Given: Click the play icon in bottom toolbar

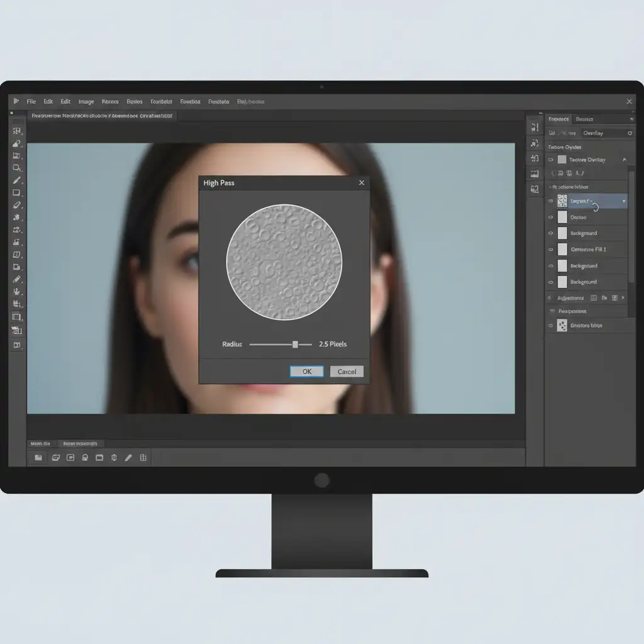Looking at the screenshot, I should tap(70, 458).
